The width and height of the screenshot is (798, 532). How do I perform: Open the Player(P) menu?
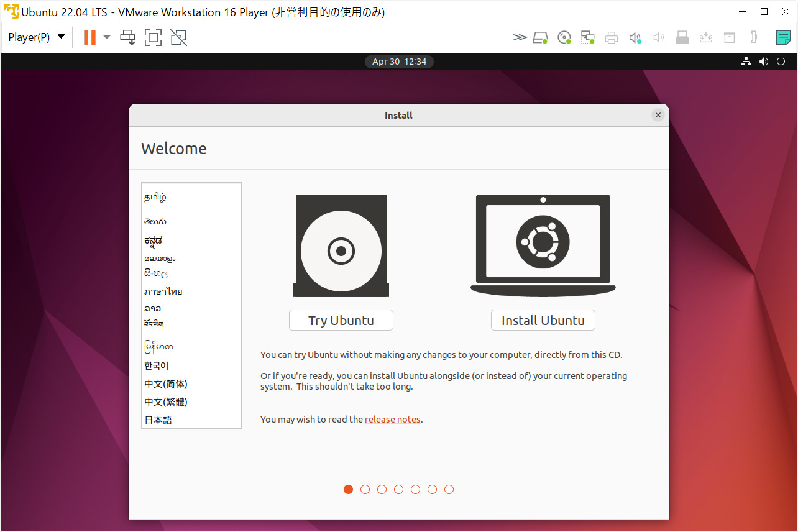[x=37, y=37]
